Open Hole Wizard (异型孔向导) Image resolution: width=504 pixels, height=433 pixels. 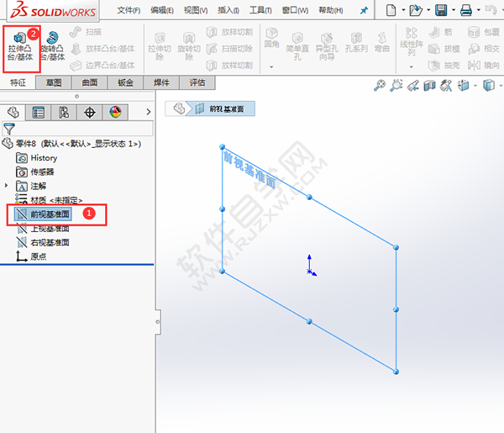(x=327, y=46)
